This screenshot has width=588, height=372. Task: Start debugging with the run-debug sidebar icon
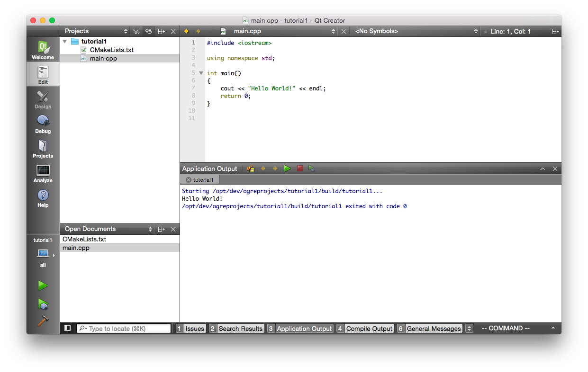(43, 303)
